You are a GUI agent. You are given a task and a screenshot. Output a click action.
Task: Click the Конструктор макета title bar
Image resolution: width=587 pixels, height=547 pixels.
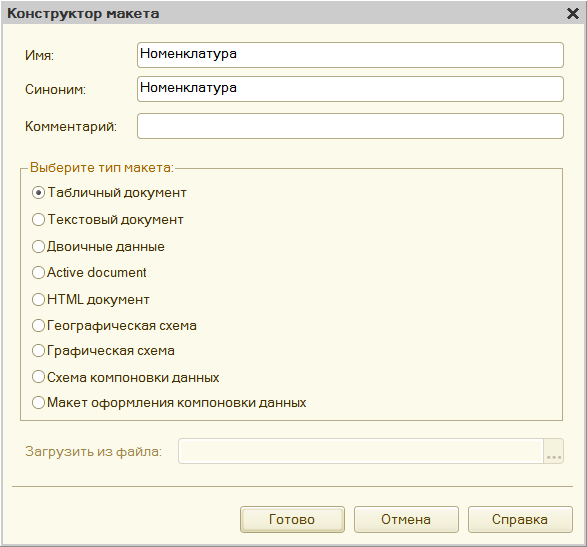point(285,14)
